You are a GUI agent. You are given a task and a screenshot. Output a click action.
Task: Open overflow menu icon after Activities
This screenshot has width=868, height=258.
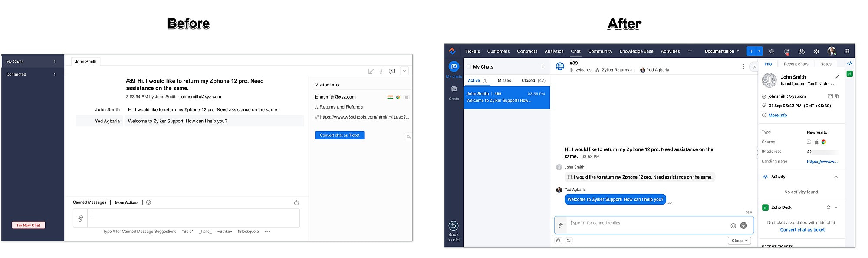click(690, 51)
